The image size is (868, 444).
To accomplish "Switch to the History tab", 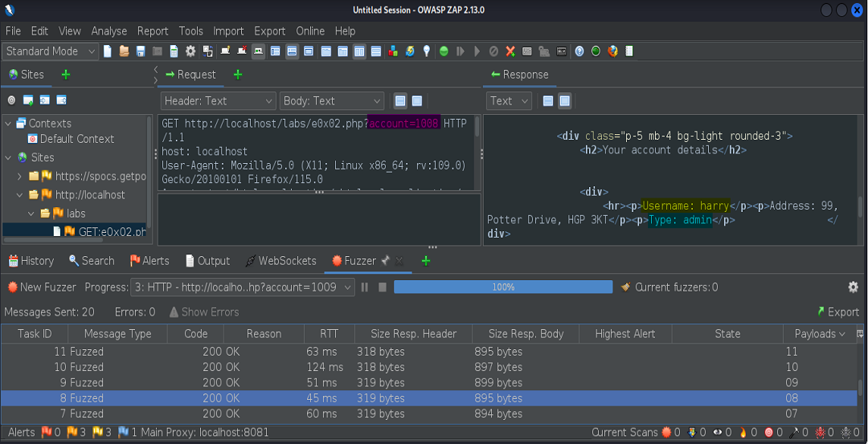I will [x=31, y=261].
